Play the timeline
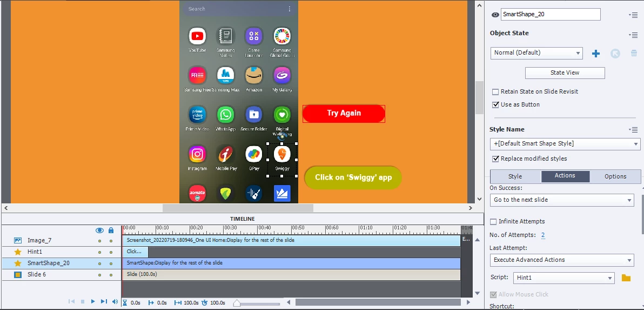The height and width of the screenshot is (310, 644). point(93,301)
